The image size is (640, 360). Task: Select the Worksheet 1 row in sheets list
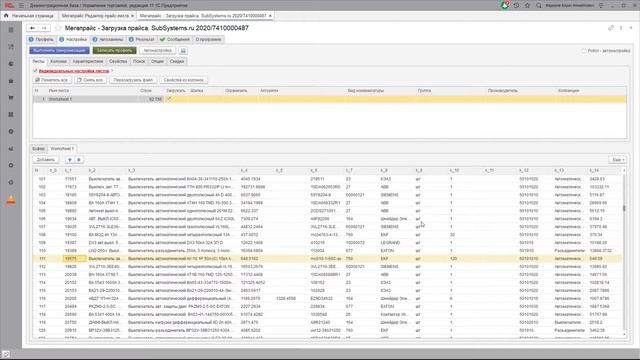329,99
